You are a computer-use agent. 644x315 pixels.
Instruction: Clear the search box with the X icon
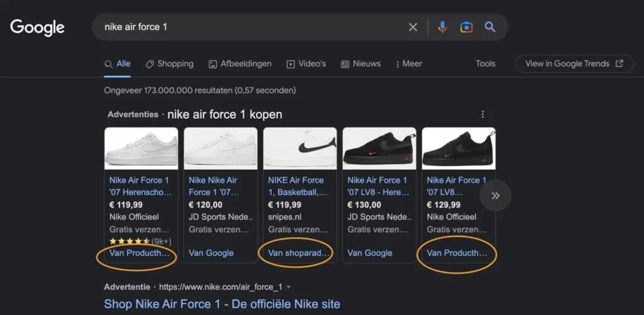point(413,27)
